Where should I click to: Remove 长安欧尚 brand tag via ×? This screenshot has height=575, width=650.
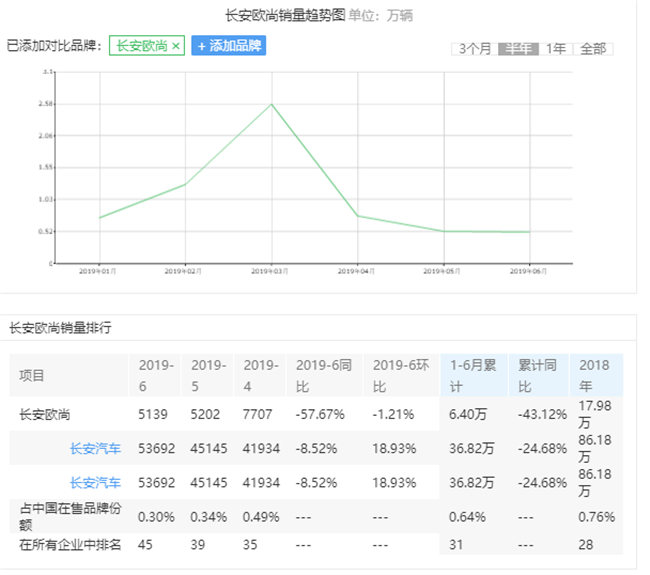[176, 46]
